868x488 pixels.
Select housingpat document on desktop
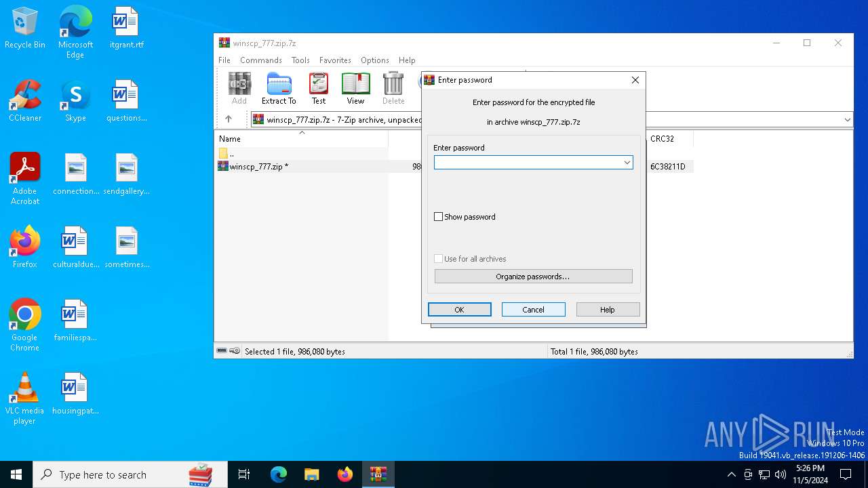tap(75, 394)
